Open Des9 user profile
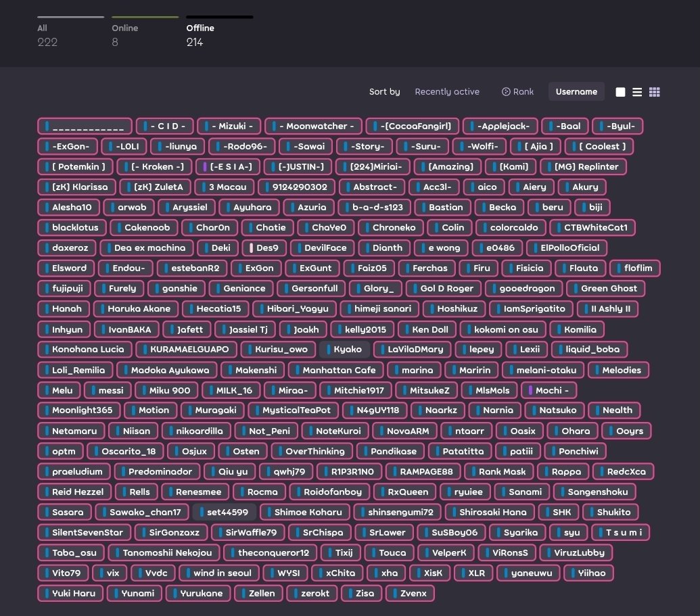Viewport: 700px width, 616px height. coord(264,247)
